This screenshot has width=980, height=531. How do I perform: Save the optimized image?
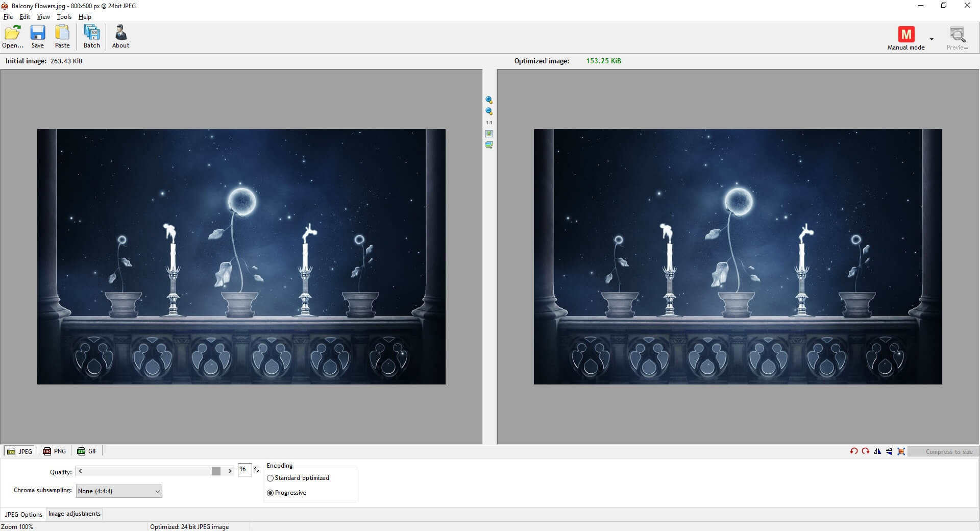click(38, 37)
